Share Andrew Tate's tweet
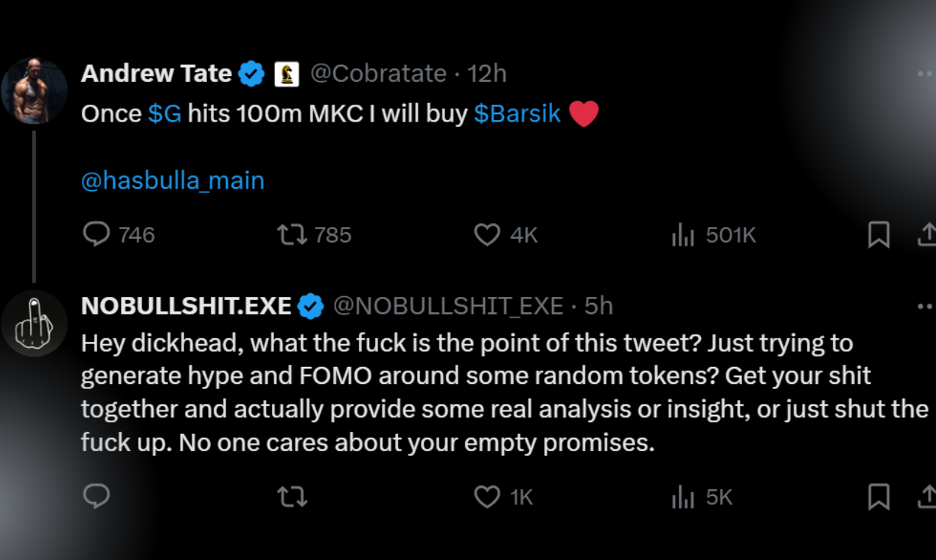Screen dimensions: 936x560 (x=926, y=234)
